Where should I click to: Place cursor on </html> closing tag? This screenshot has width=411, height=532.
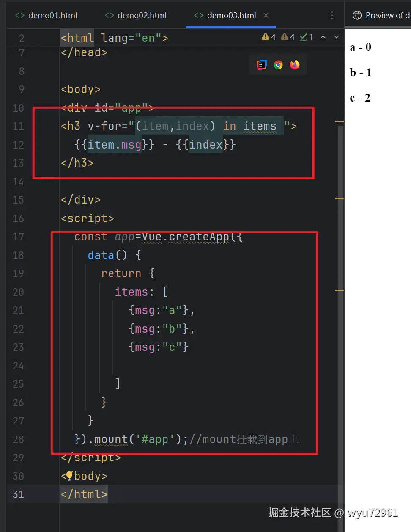pos(84,494)
